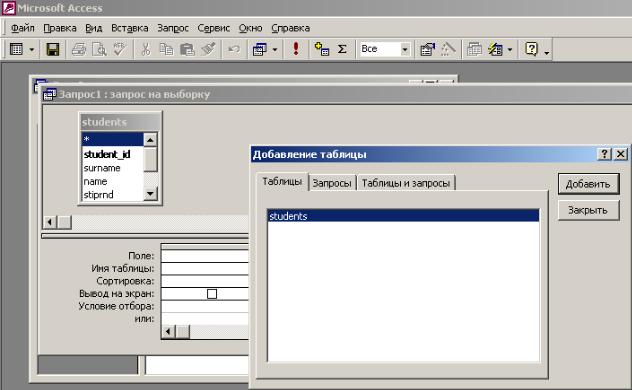This screenshot has width=632, height=390.
Task: Click the Cut scissors icon
Action: click(x=145, y=49)
